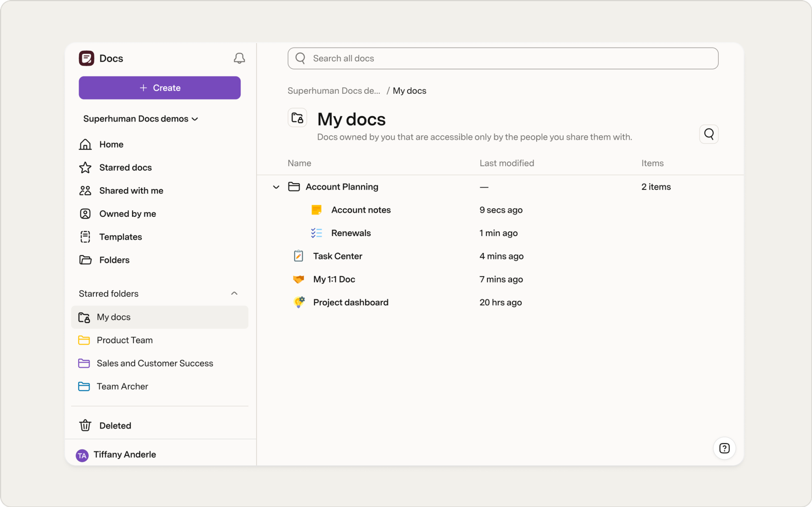Click the My docs header folder icon

pyautogui.click(x=297, y=118)
